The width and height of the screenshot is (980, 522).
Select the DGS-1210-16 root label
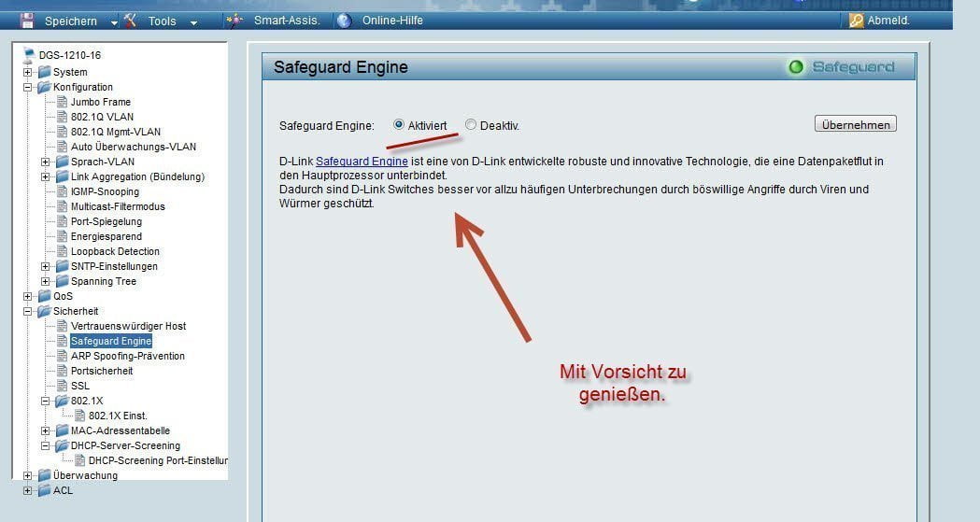tap(69, 55)
